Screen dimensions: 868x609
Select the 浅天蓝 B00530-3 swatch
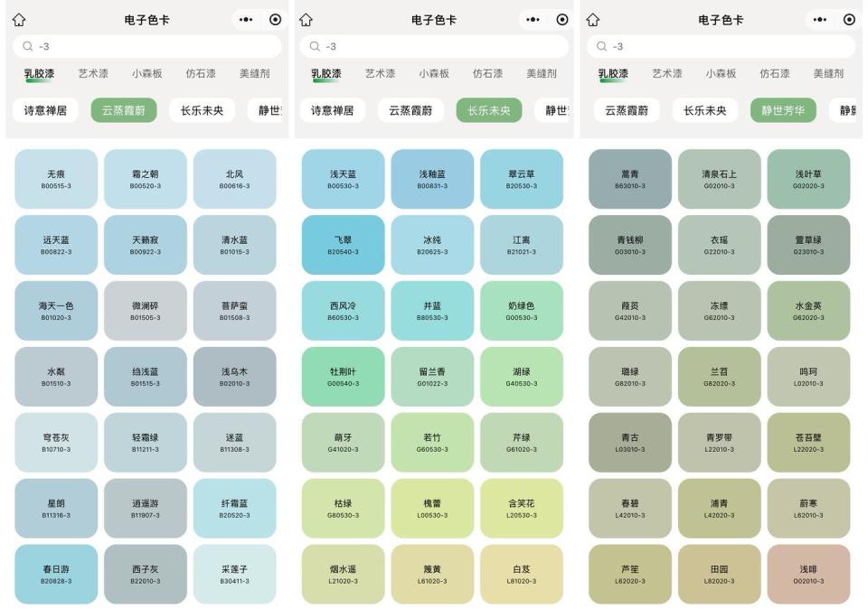click(344, 179)
